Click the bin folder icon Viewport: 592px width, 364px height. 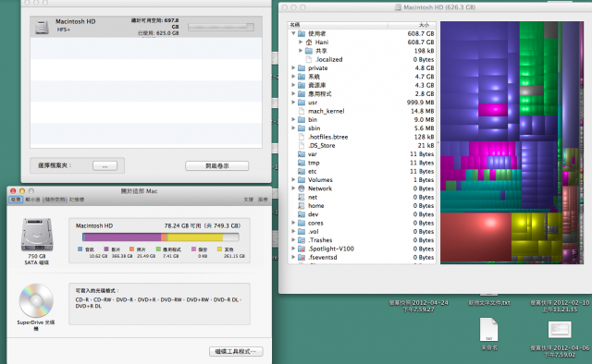tap(302, 119)
